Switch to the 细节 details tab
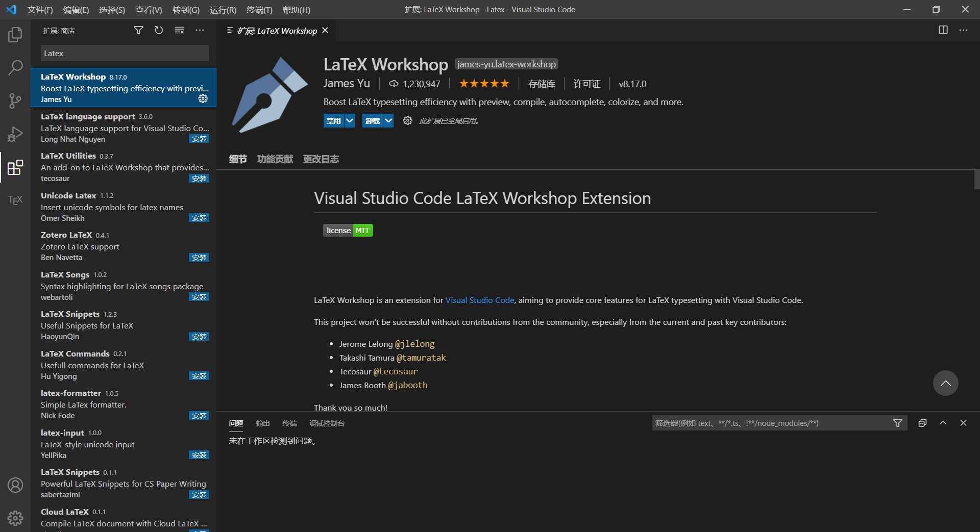980x532 pixels. coord(238,159)
